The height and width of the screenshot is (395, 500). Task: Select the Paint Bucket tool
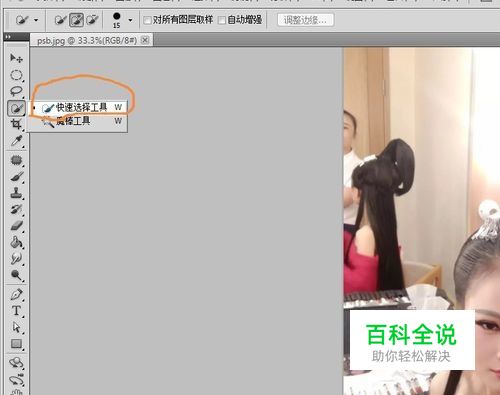click(16, 242)
